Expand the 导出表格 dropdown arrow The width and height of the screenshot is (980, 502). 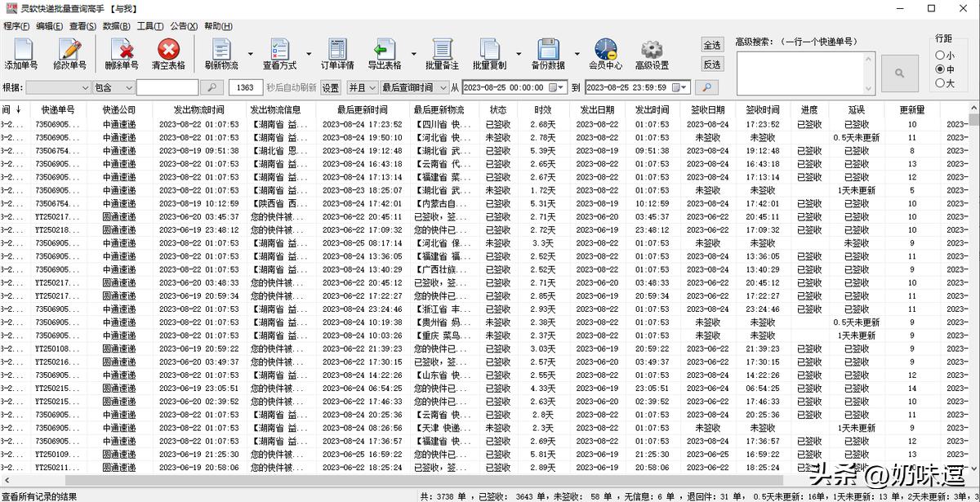click(x=413, y=55)
